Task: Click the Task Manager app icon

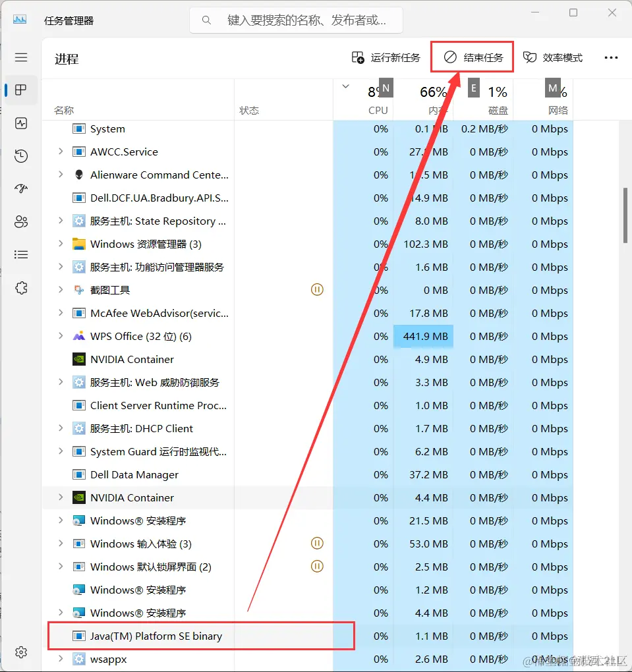Action: click(x=19, y=20)
